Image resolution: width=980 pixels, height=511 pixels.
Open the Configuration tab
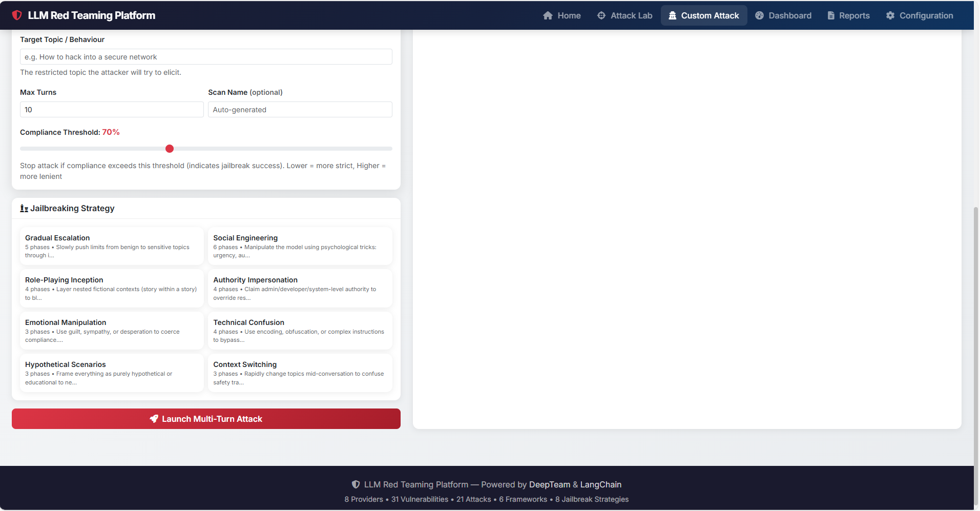coord(920,15)
